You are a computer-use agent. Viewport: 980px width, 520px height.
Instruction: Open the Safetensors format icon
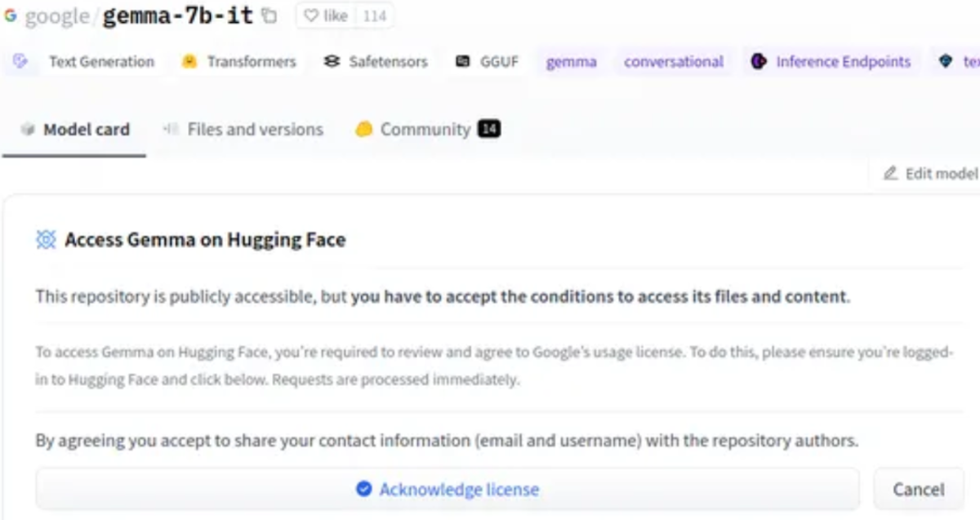332,60
